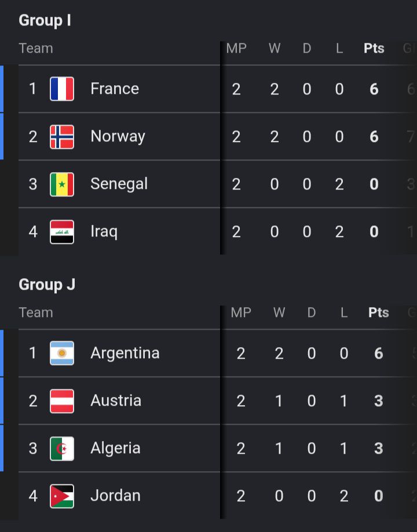Open the Algeria team name link
The height and width of the screenshot is (532, 417).
click(115, 448)
